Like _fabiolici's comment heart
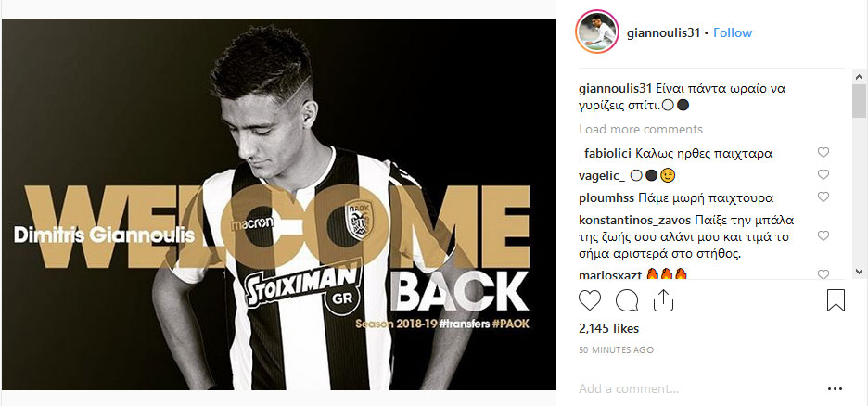The width and height of the screenshot is (868, 406). click(823, 152)
